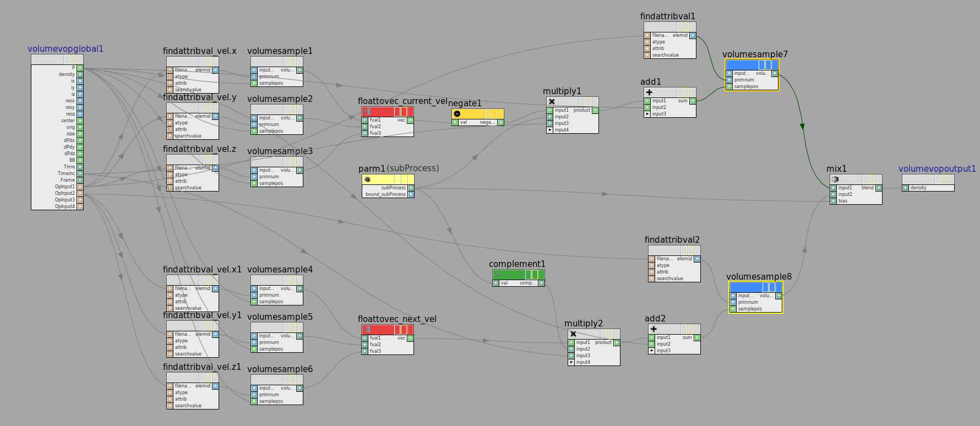Viewport: 980px width, 426px height.
Task: Toggle the rightmost header flag on volumesample7
Action: (775, 65)
